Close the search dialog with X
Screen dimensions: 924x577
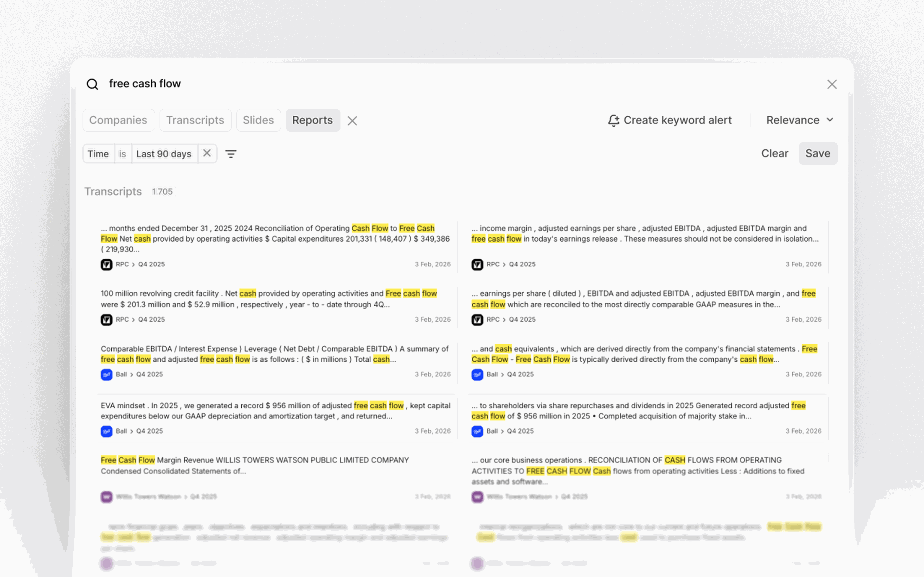pos(832,84)
